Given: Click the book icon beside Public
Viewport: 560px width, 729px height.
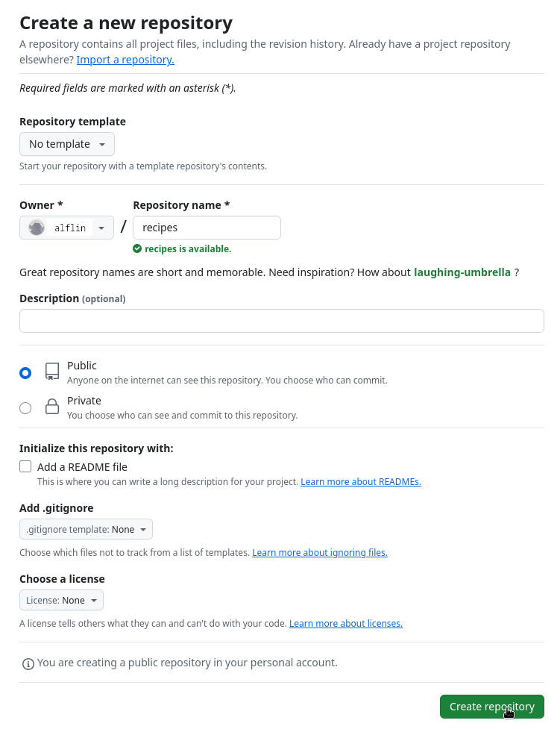Looking at the screenshot, I should click(x=51, y=371).
